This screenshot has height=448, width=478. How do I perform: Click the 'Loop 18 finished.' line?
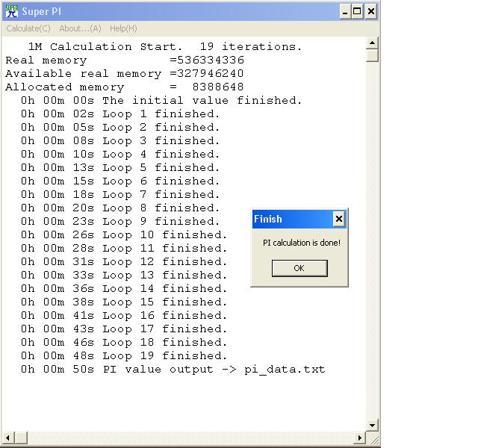pos(124,342)
